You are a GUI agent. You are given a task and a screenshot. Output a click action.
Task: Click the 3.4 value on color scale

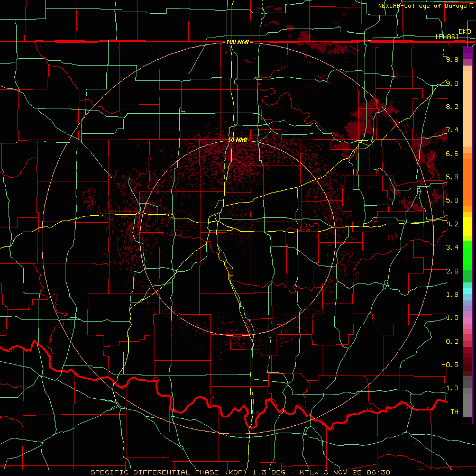coord(452,248)
